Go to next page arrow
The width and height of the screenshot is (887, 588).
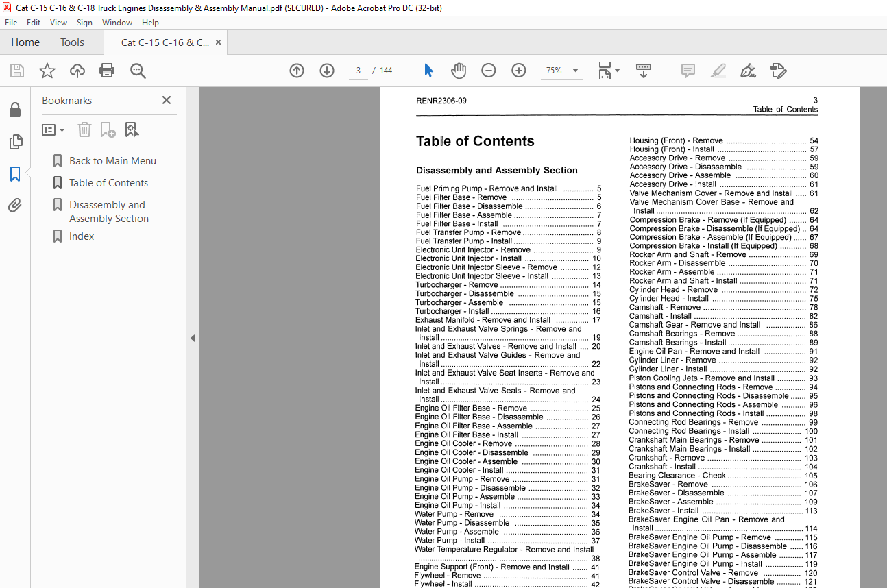pyautogui.click(x=327, y=71)
